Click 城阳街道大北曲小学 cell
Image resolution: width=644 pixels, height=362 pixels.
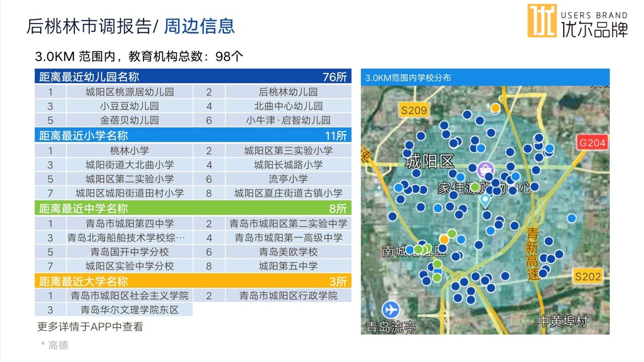[130, 164]
